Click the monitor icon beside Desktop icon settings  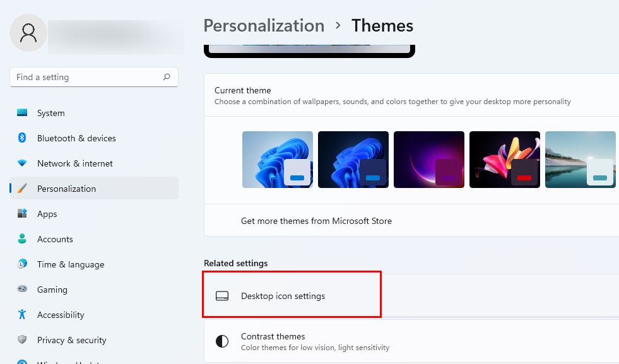coord(222,295)
